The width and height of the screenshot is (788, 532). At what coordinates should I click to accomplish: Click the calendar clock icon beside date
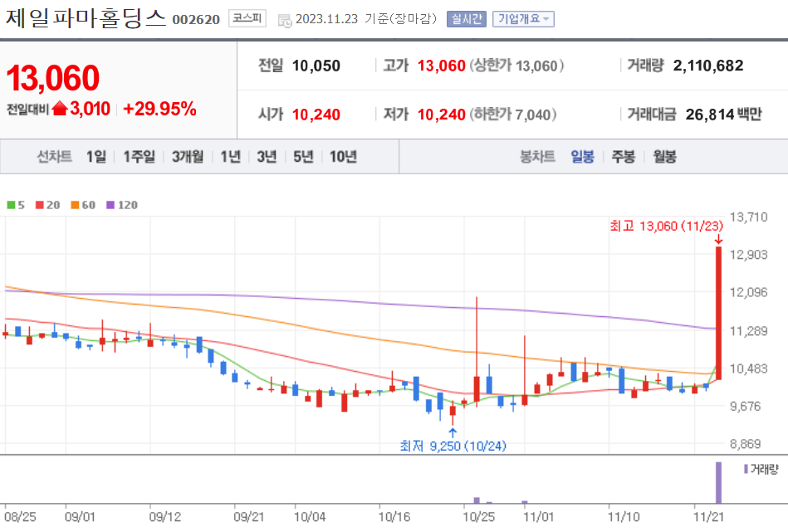pos(285,21)
